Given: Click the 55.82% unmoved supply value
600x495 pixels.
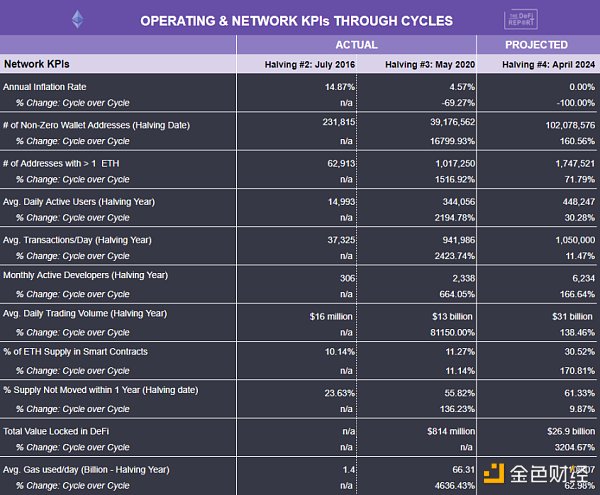Looking at the screenshot, I should point(460,393).
